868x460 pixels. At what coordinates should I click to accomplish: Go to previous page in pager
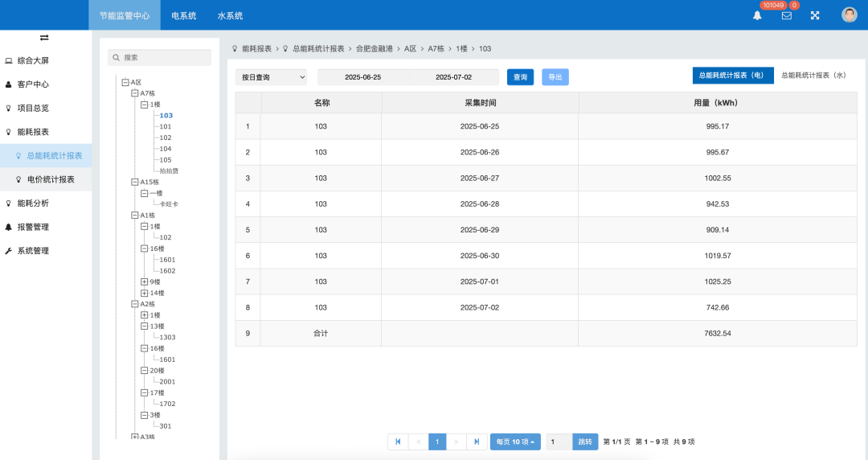click(418, 442)
